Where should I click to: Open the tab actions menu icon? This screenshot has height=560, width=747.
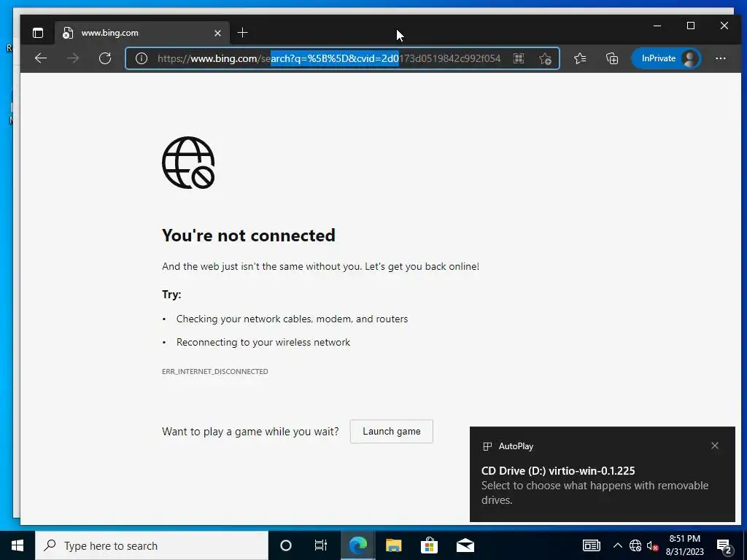coord(38,33)
